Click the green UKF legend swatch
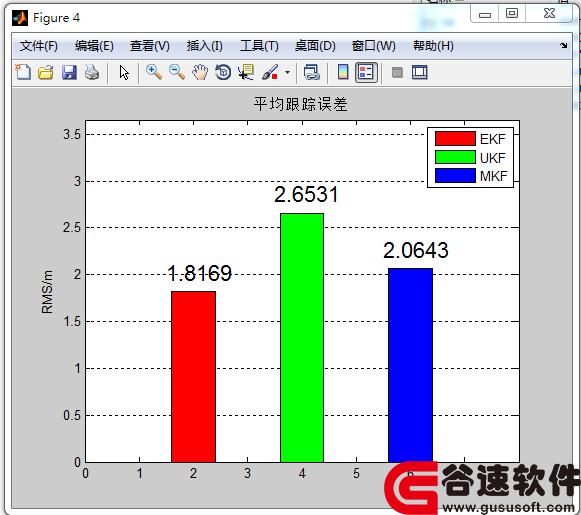Viewport: 581px width, 515px height. (455, 157)
